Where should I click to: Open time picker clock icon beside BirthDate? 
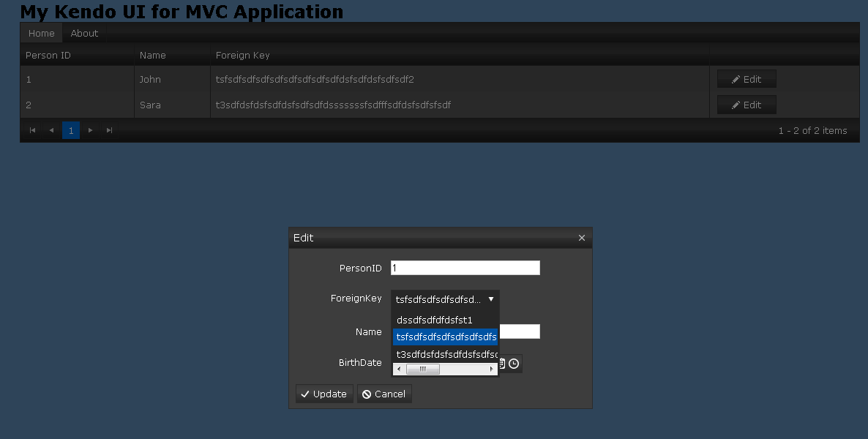[514, 364]
